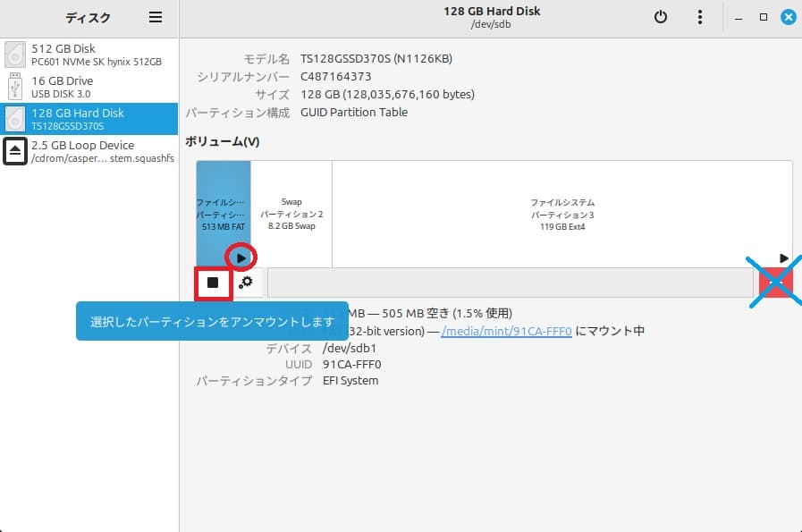Power off the drive using the power icon
This screenshot has width=802, height=532.
[662, 16]
